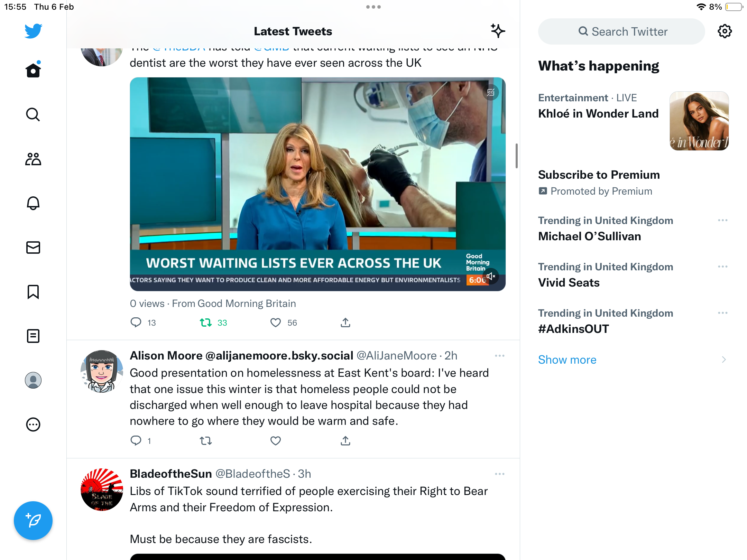Open the Messages envelope icon

click(33, 248)
